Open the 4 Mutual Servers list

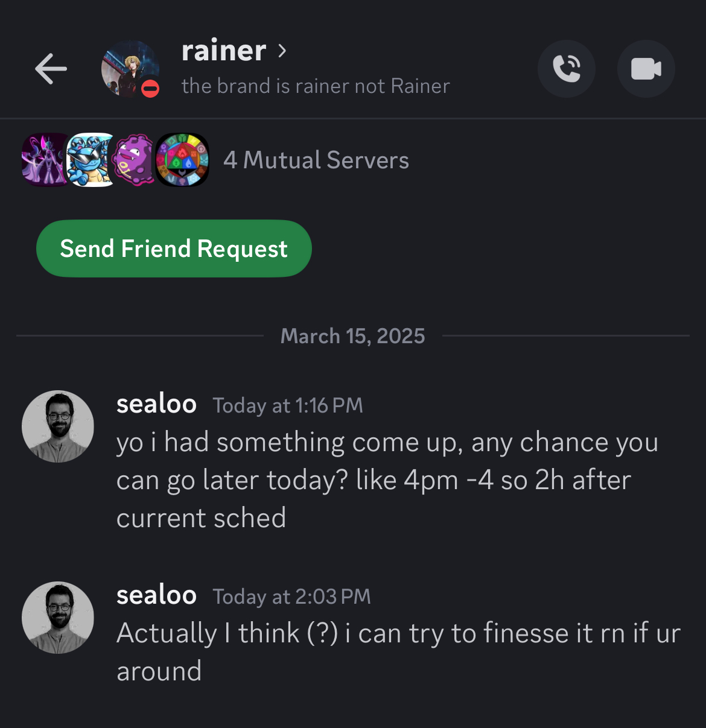coord(316,160)
